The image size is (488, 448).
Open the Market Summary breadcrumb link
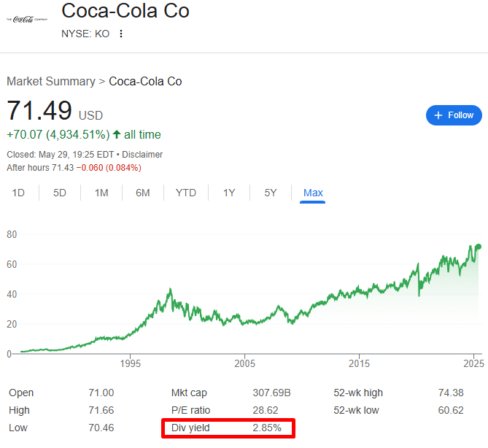51,81
